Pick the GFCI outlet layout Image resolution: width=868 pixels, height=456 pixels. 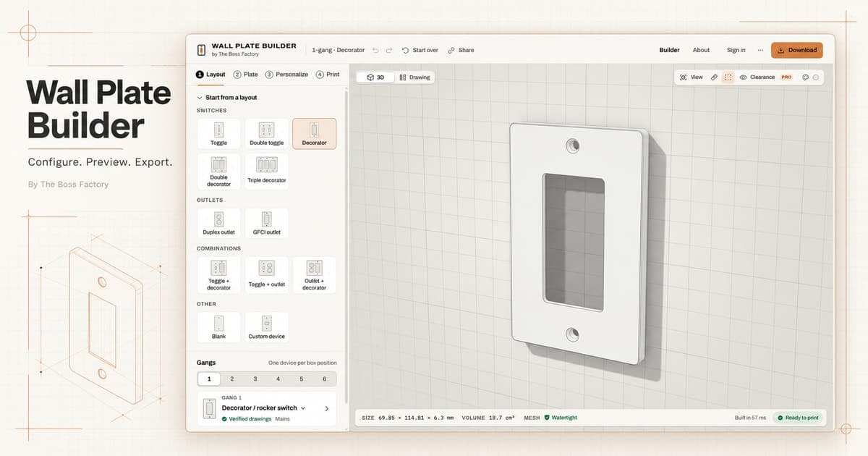click(267, 224)
